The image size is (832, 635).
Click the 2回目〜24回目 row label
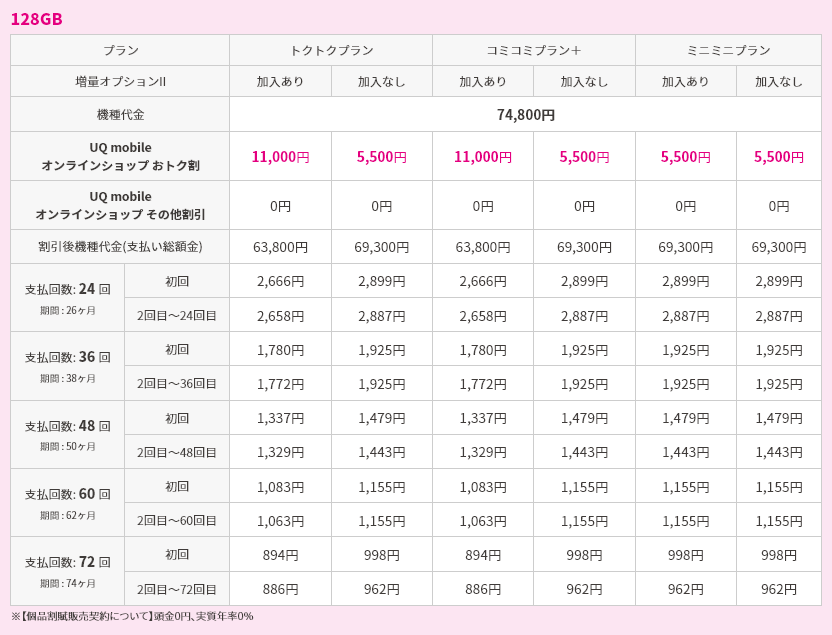pos(177,315)
